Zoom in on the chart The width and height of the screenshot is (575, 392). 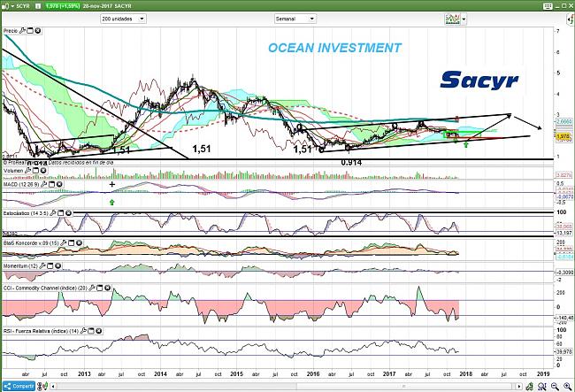click(x=567, y=386)
